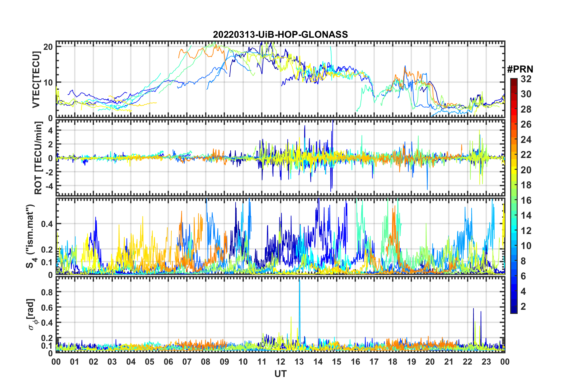Select the UT x-axis label
The width and height of the screenshot is (561, 392).
point(280,374)
